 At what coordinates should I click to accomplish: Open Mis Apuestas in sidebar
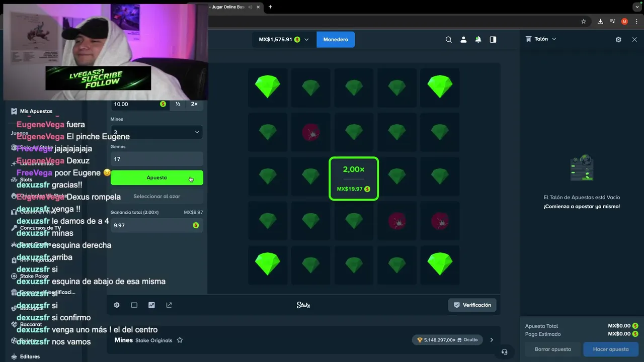(x=36, y=111)
